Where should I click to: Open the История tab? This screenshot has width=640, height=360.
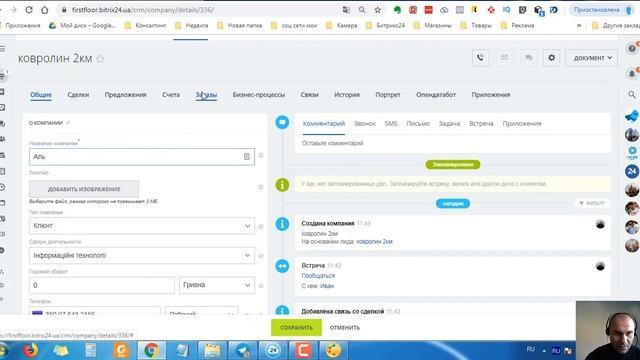pos(347,95)
